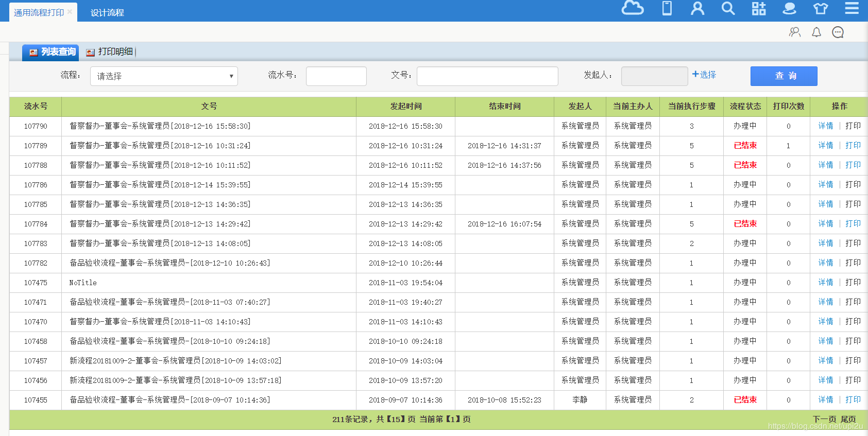The width and height of the screenshot is (868, 436).
Task: Click 打印 for record 107784
Action: tap(853, 224)
